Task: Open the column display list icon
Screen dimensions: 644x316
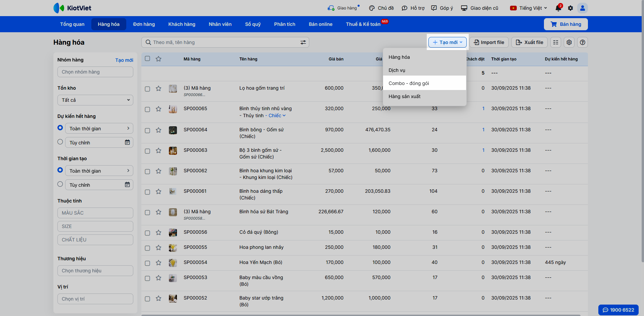Action: coord(556,42)
